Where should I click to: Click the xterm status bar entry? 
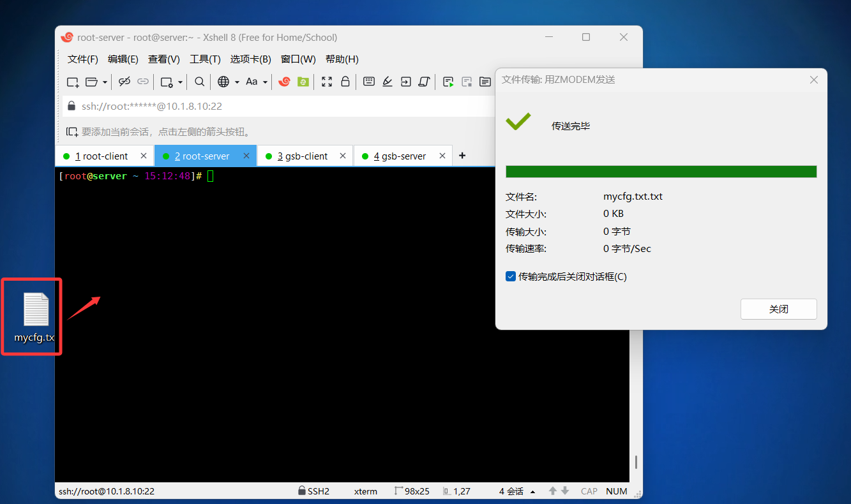[x=366, y=491]
